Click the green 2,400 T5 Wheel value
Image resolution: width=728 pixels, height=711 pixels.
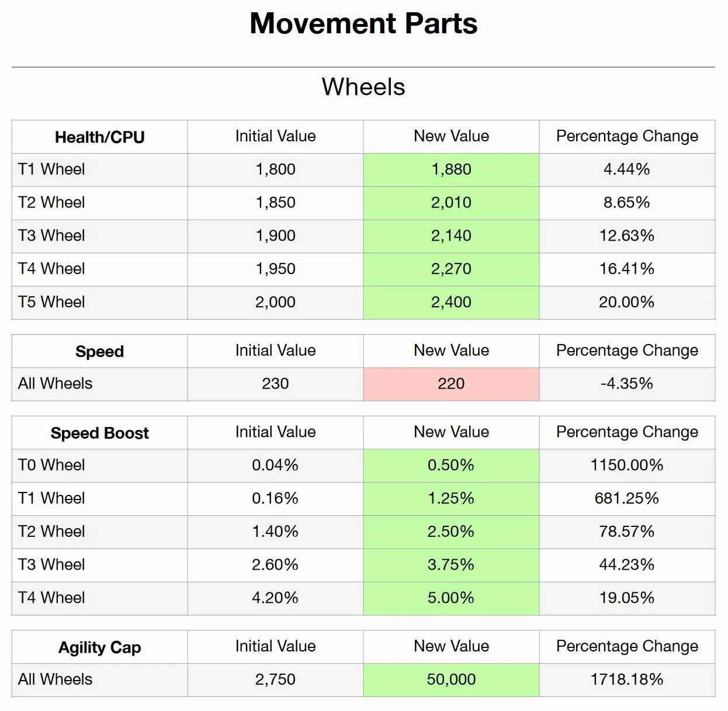coord(451,302)
